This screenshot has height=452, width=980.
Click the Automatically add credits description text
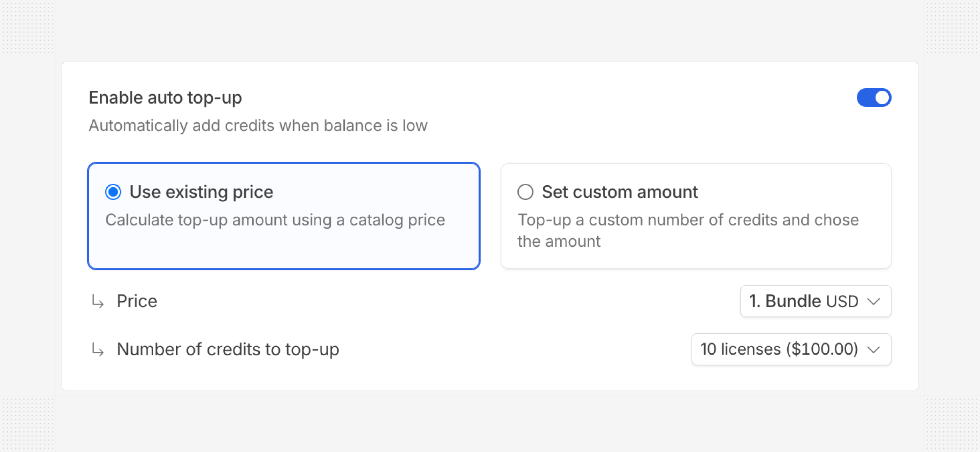258,126
